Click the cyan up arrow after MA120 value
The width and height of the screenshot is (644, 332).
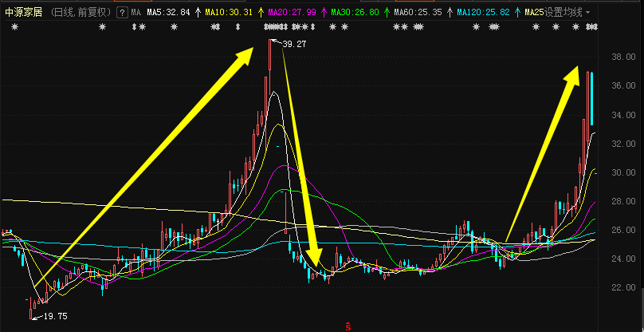(x=519, y=13)
